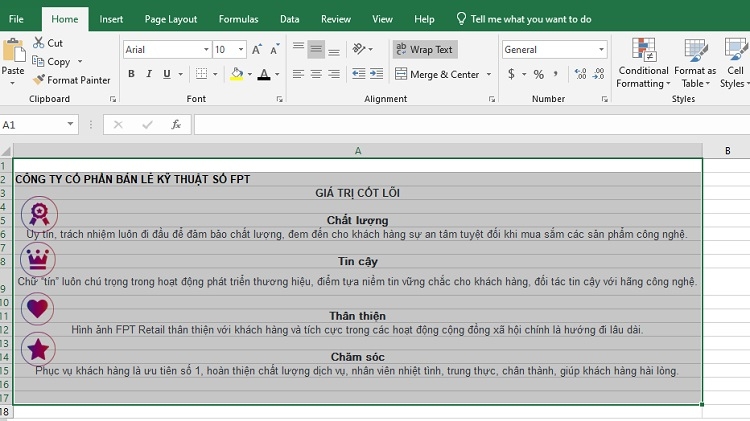Decrease decimal places

pos(598,74)
